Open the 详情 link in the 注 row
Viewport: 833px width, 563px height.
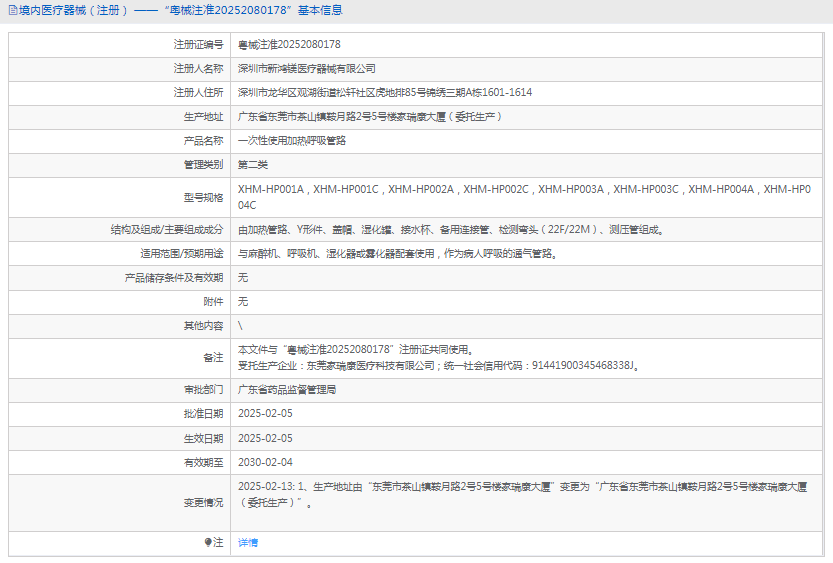pos(248,542)
